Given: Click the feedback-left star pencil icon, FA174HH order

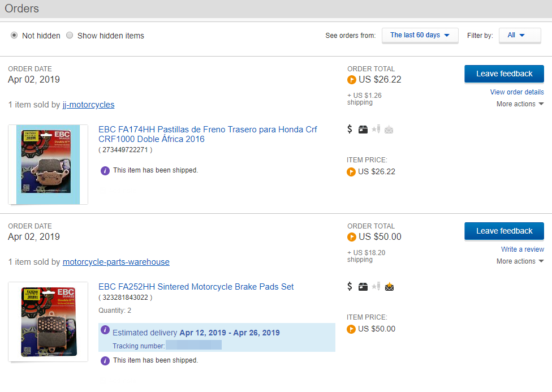Looking at the screenshot, I should click(376, 130).
